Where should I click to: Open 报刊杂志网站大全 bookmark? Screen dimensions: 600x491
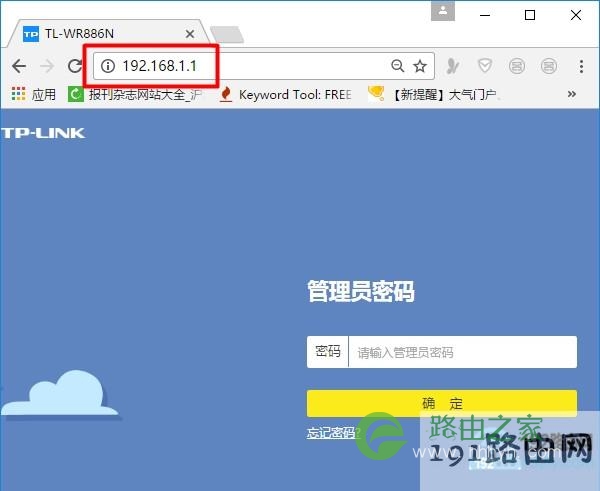point(135,94)
